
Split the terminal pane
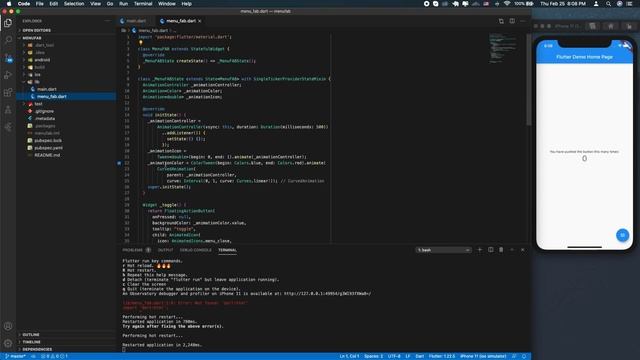491,250
